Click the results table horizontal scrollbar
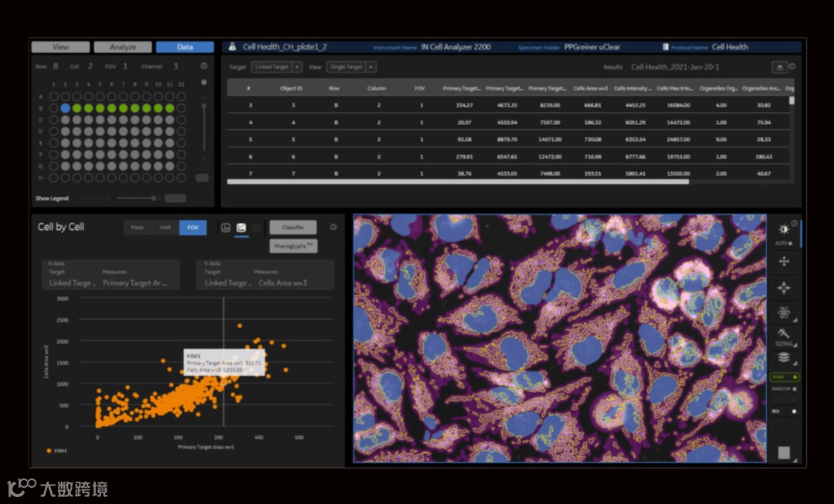 [x=458, y=182]
